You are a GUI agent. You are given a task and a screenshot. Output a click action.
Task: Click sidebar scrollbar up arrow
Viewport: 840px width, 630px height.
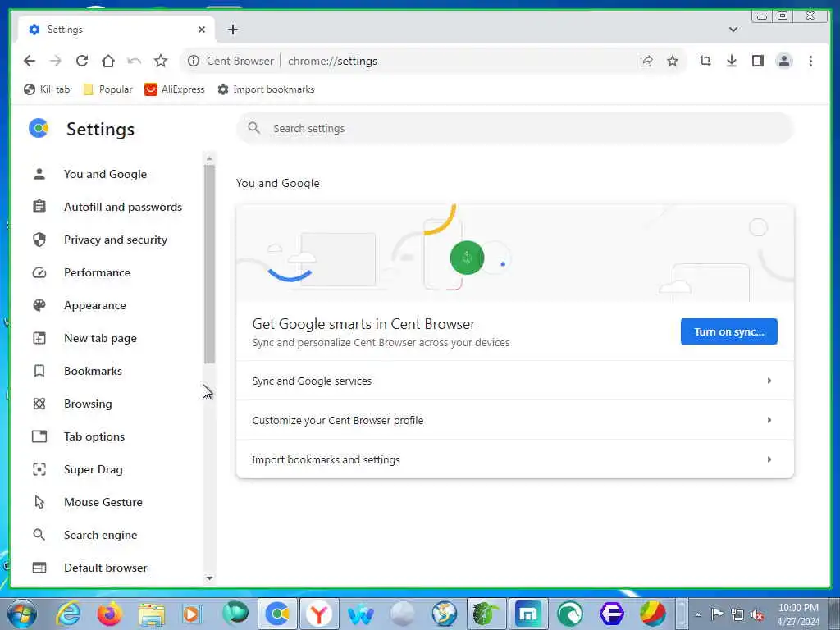click(209, 158)
